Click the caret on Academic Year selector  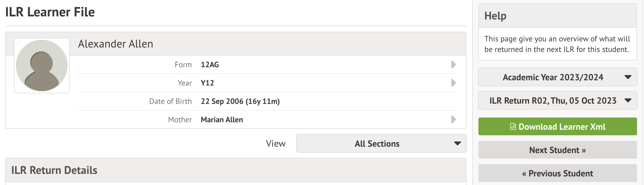coord(628,77)
